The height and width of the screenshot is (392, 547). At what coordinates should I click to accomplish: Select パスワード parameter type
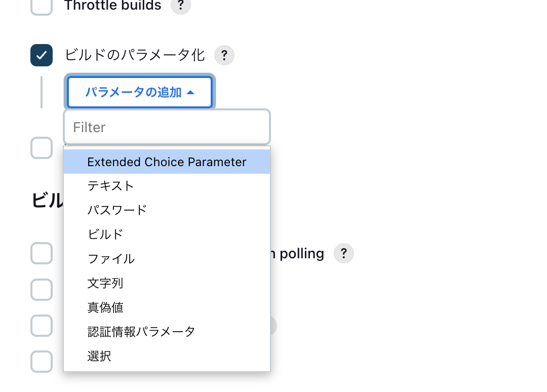point(167,210)
